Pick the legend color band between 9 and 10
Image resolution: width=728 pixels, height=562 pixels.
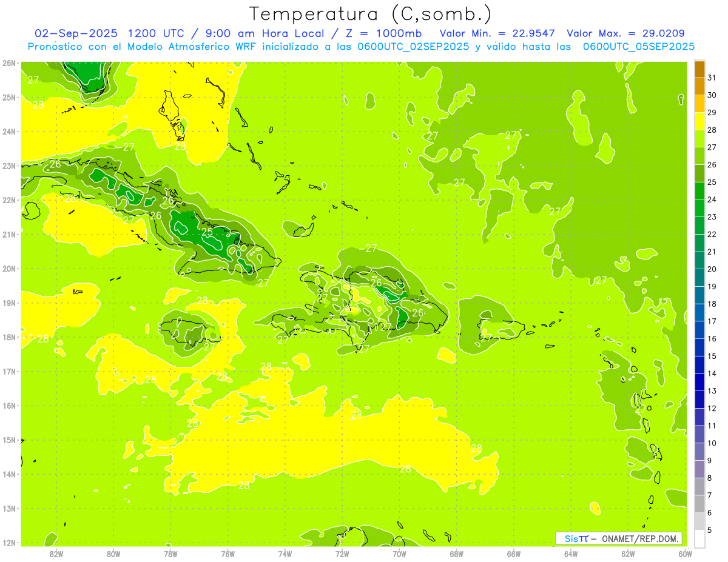click(699, 452)
